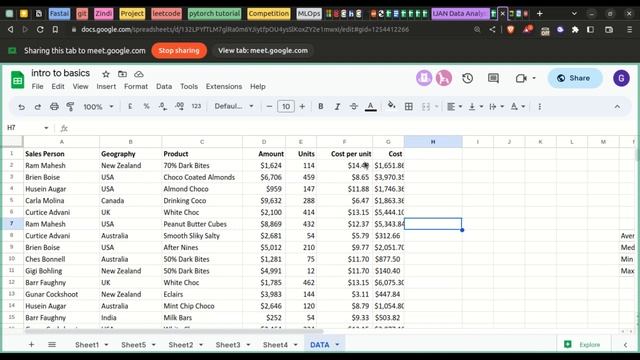640x360 pixels.
Task: Click the font size field showing 10
Action: pyautogui.click(x=286, y=107)
